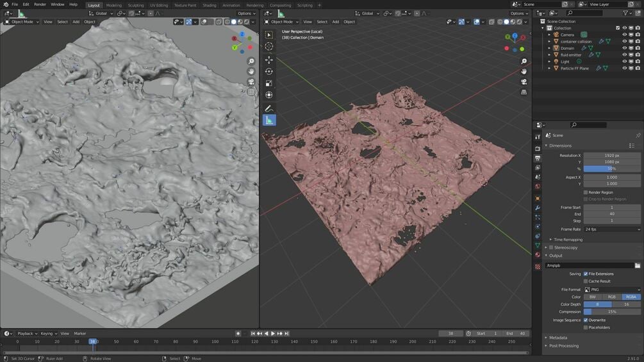Viewport: 644px width, 362px height.
Task: Browse output folder with the folder icon
Action: 638,265
